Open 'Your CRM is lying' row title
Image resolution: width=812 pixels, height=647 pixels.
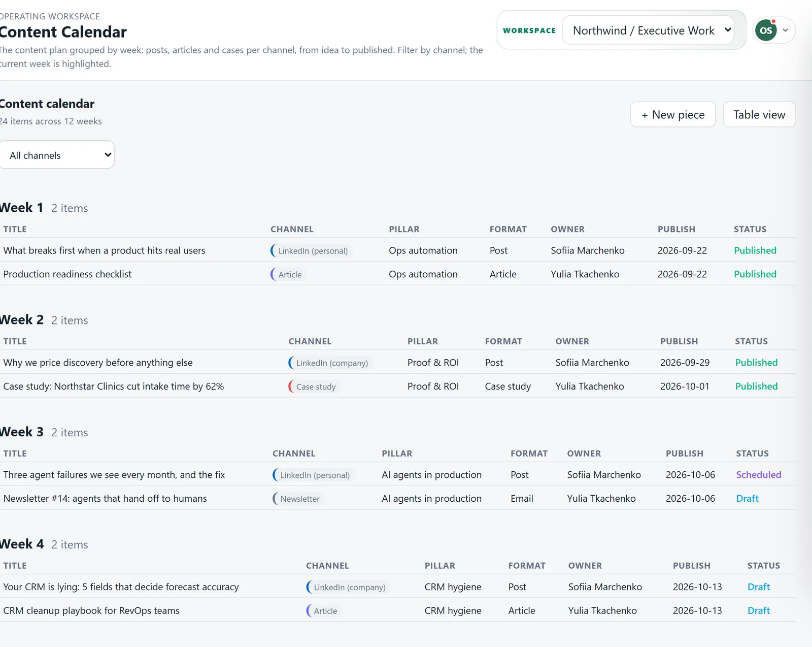click(121, 587)
